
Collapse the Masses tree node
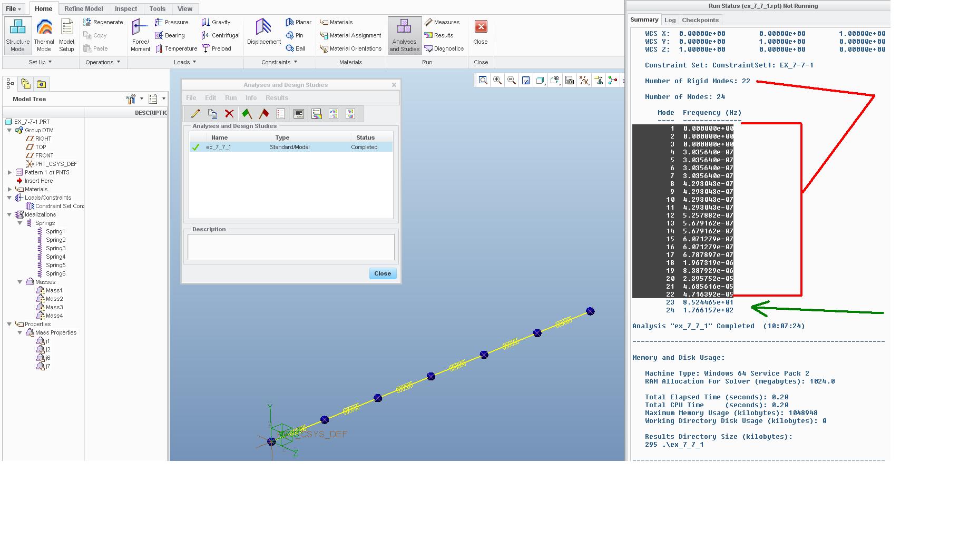pyautogui.click(x=20, y=282)
